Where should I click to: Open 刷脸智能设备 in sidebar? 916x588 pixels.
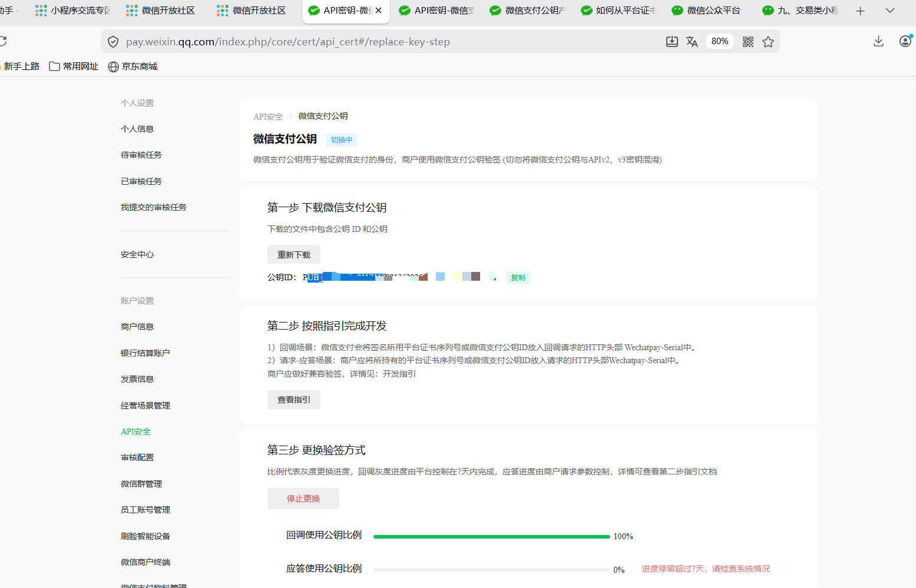pyautogui.click(x=145, y=536)
